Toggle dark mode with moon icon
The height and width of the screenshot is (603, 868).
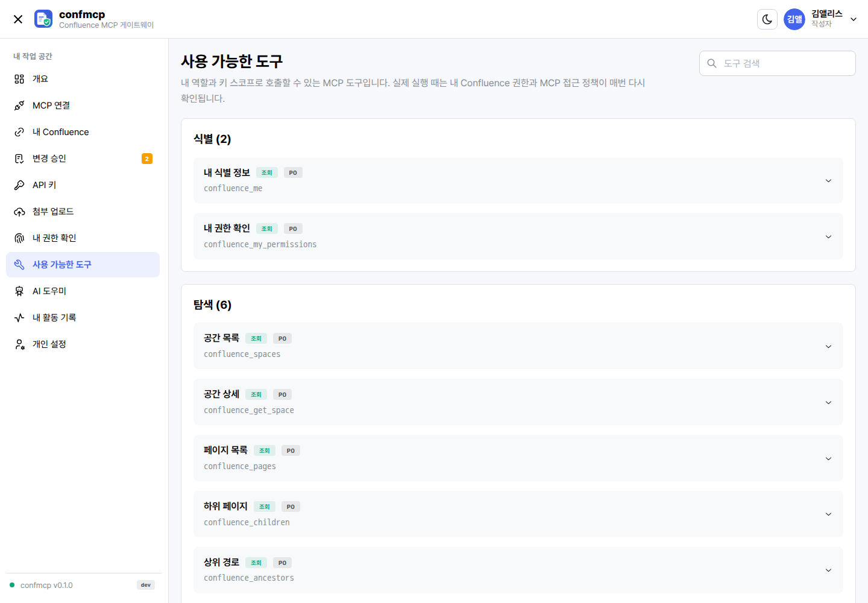point(767,19)
